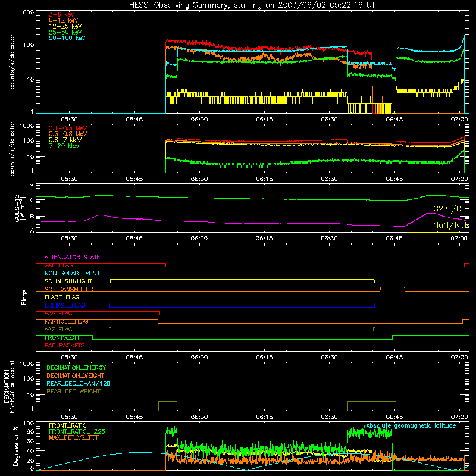
Task: Click the 0.1-0.3 MeV legend label
Action: pyautogui.click(x=68, y=128)
